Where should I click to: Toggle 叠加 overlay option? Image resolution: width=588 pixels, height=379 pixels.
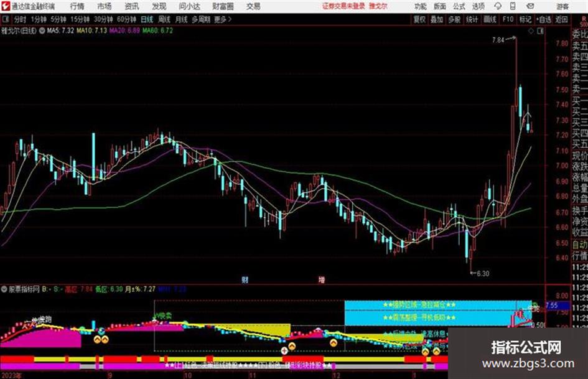437,19
